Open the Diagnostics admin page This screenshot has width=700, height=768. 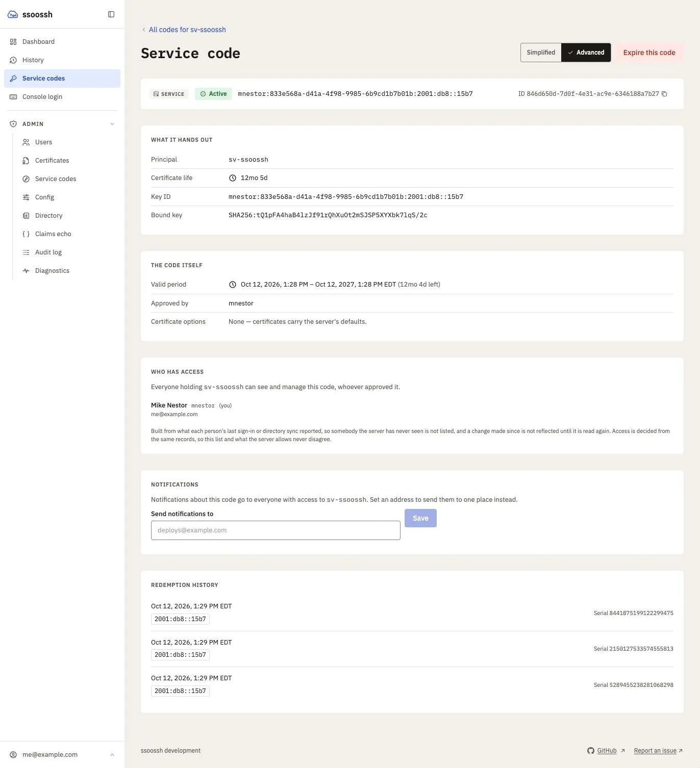coord(68,271)
